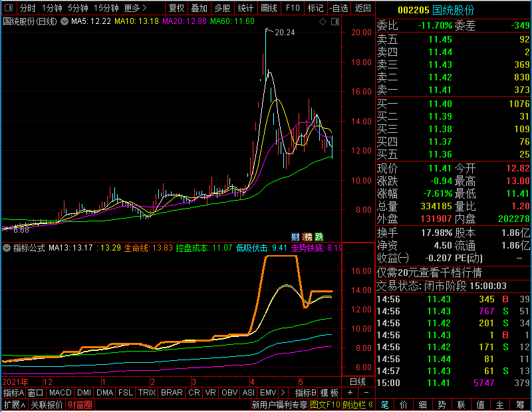Switch indicator to VR
The image size is (532, 412).
click(211, 393)
